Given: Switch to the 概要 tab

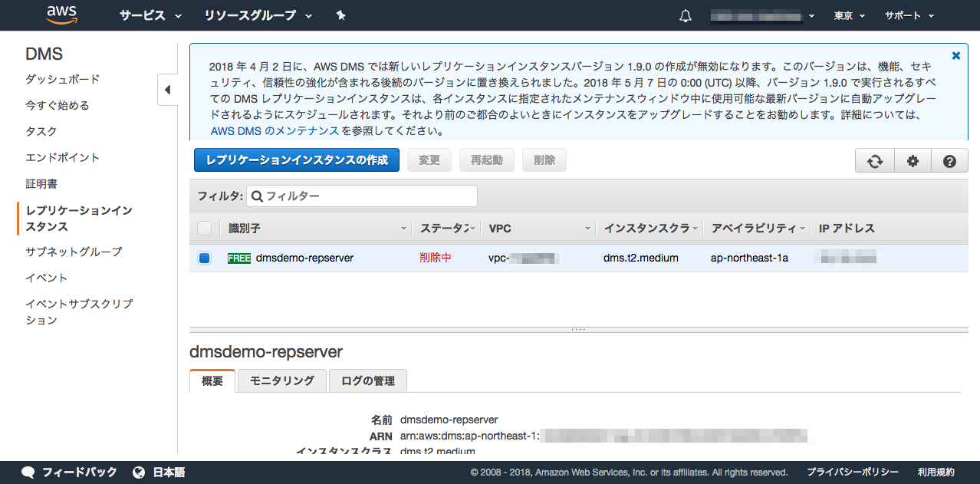Looking at the screenshot, I should tap(212, 380).
